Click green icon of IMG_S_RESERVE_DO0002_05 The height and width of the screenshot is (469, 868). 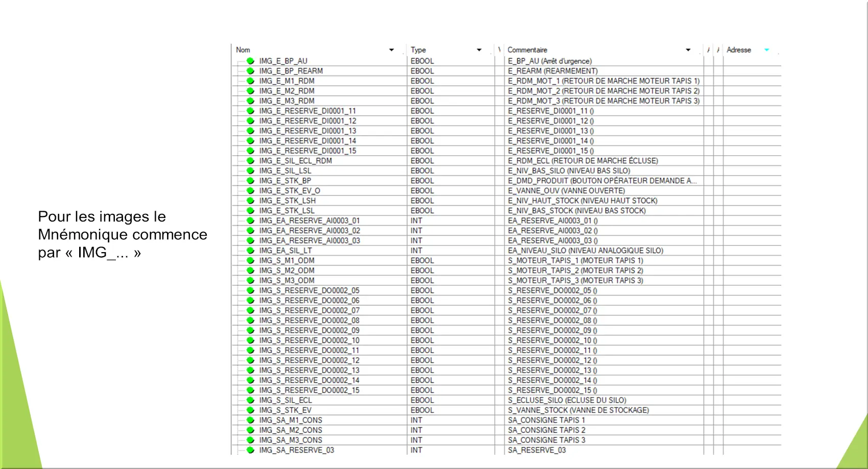(250, 290)
